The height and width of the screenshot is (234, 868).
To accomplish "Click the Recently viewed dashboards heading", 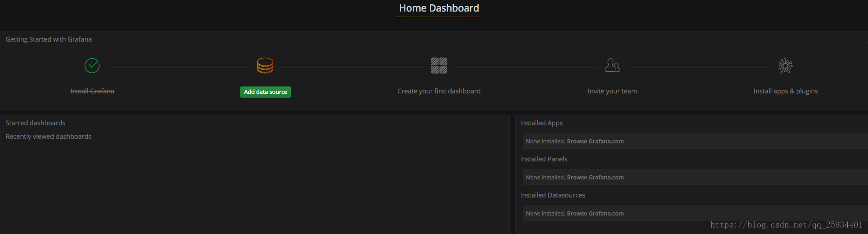I will pos(49,136).
